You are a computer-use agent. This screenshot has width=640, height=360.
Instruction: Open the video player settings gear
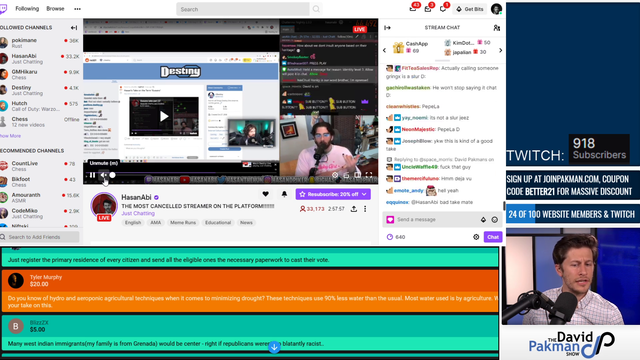pos(335,175)
